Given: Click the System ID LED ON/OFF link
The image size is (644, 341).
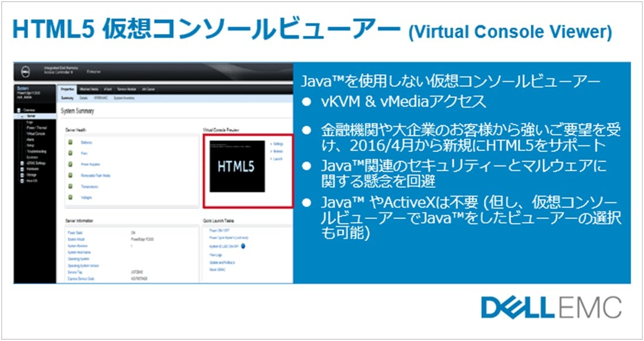Looking at the screenshot, I should tap(224, 247).
